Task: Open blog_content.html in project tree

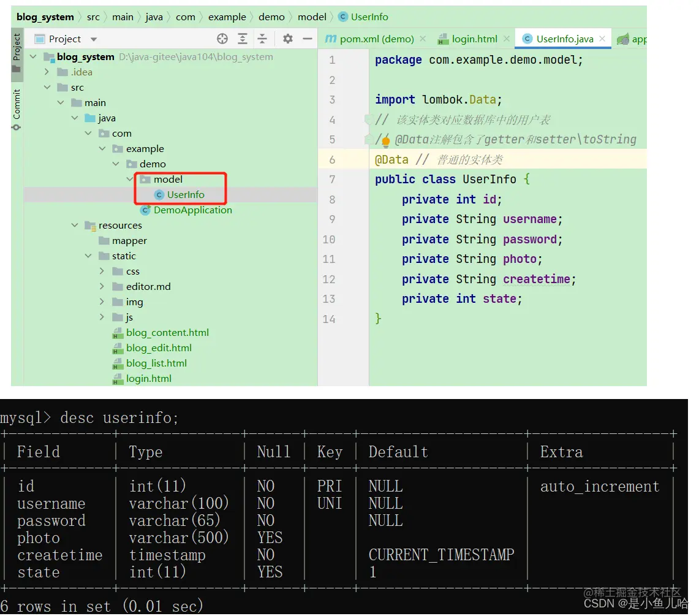Action: coord(167,332)
